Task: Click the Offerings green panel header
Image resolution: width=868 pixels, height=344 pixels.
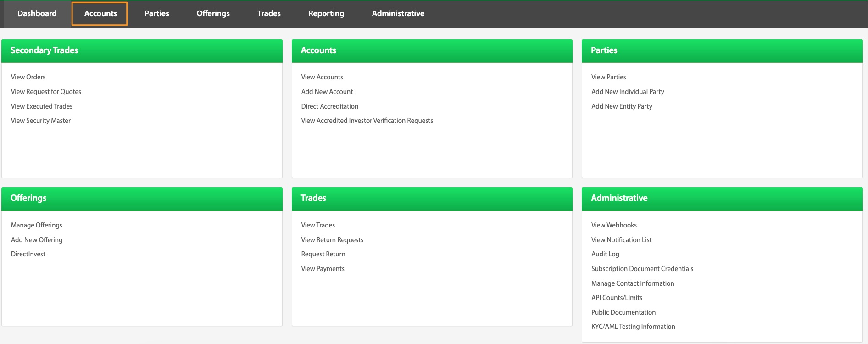Action: tap(142, 199)
